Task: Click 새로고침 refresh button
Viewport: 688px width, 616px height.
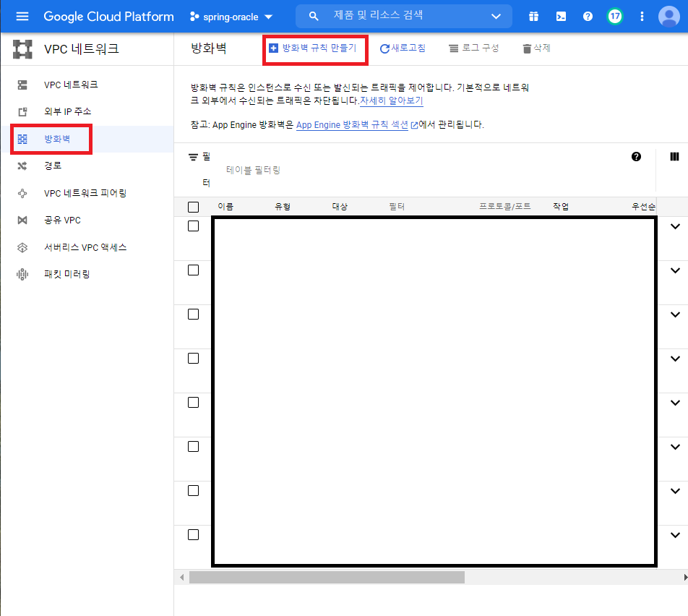Action: pos(403,48)
